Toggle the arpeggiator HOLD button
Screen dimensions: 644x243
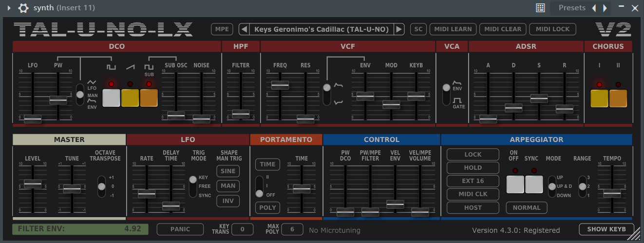pyautogui.click(x=473, y=168)
